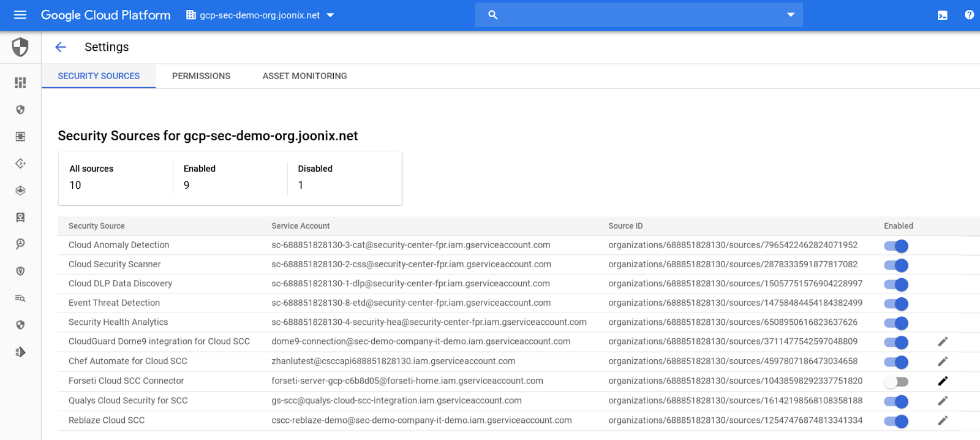Open the first sidebar dashboard icon

click(20, 82)
